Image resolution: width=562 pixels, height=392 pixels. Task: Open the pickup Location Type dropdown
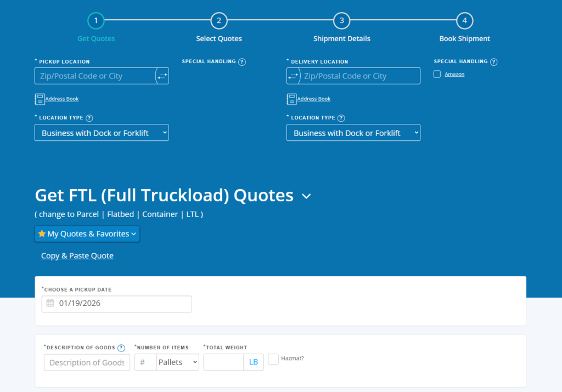coord(102,132)
